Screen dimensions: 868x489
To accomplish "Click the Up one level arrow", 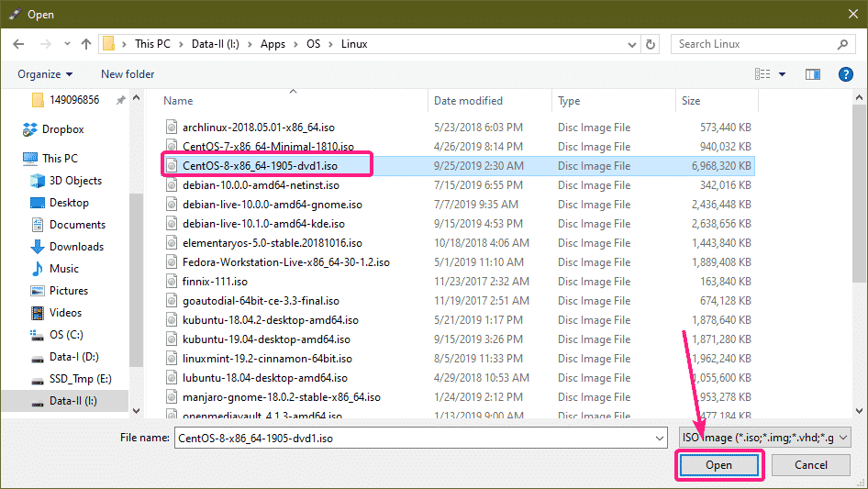I will pos(86,44).
